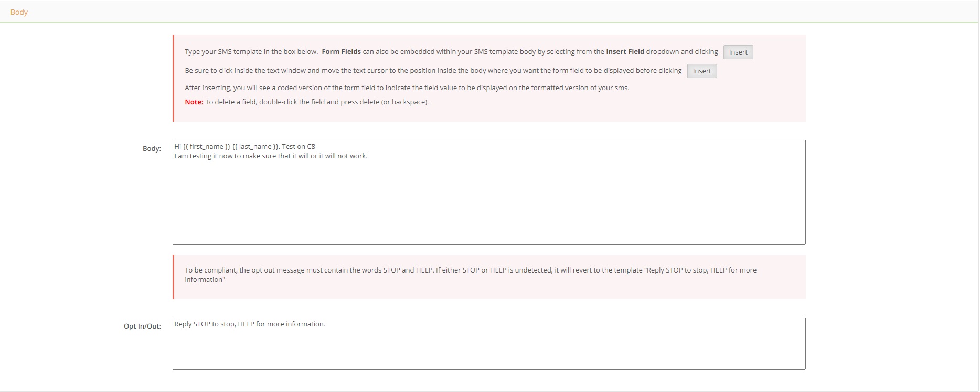
Task: Click the "Body:" field label
Action: (152, 149)
